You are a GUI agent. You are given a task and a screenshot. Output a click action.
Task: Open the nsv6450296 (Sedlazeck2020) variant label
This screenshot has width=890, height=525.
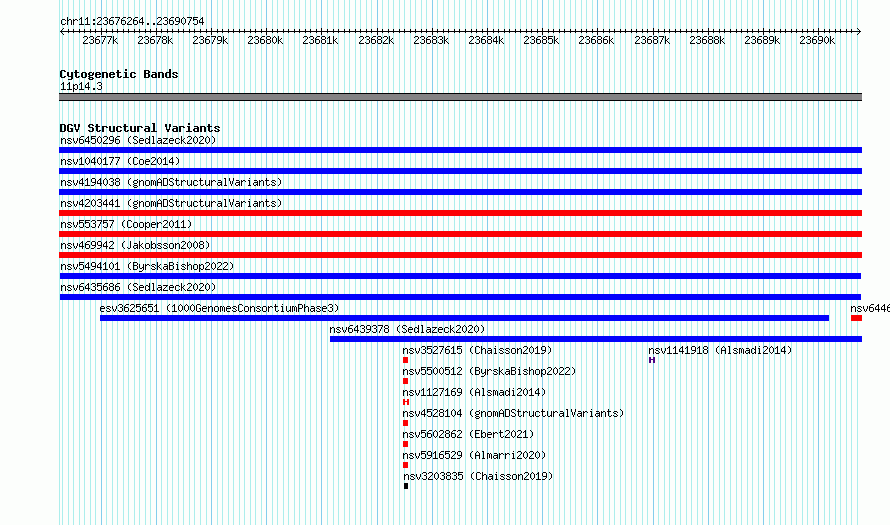[x=138, y=140]
